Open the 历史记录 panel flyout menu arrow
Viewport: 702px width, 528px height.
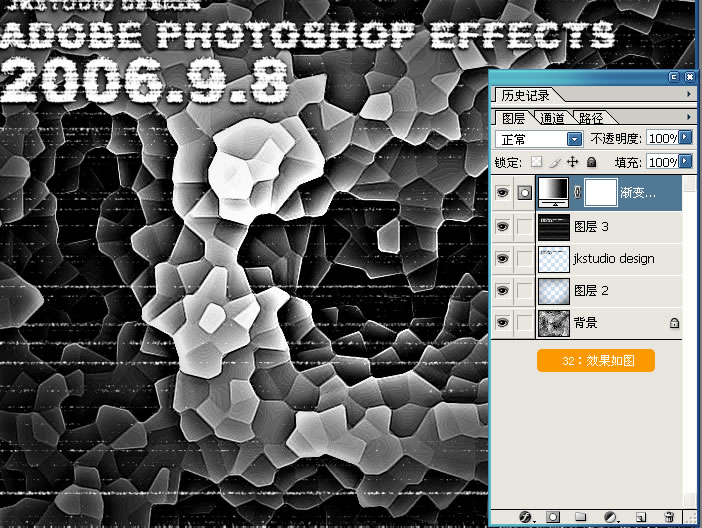(689, 94)
